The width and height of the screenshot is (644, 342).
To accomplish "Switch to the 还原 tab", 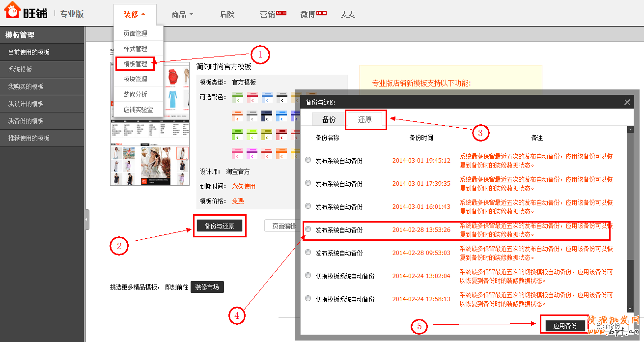I will pos(365,119).
